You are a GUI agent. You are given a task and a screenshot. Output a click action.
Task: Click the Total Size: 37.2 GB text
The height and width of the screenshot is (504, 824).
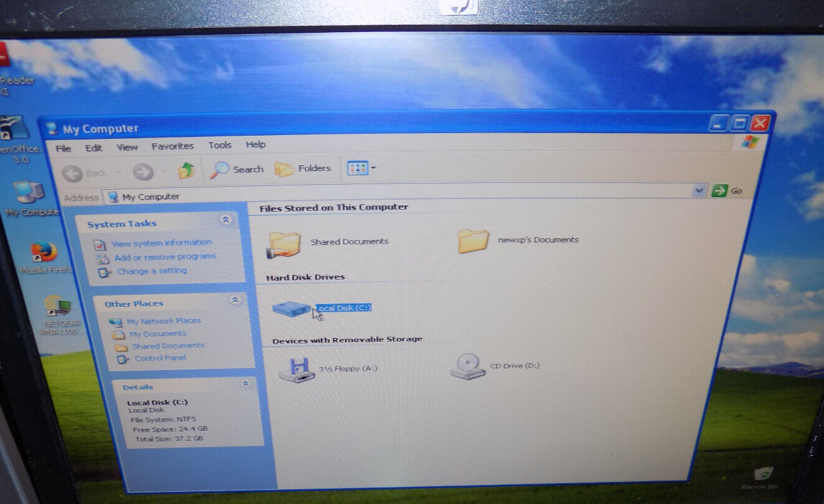point(169,439)
